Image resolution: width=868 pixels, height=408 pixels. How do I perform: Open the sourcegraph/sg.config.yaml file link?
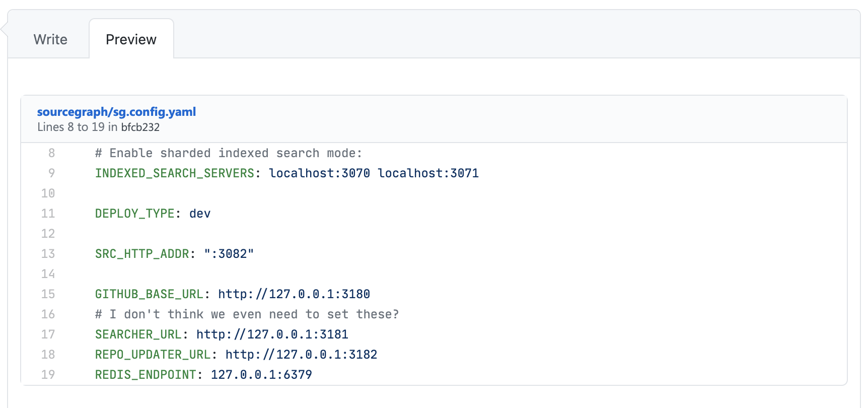click(x=116, y=112)
